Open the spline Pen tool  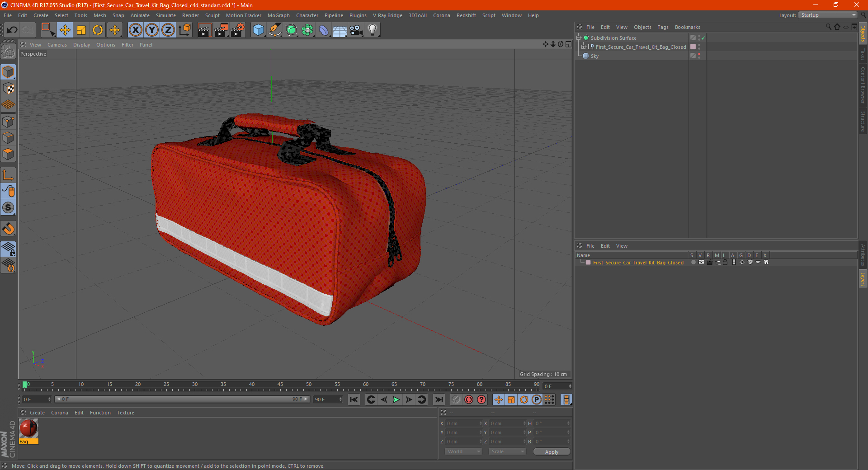tap(275, 30)
